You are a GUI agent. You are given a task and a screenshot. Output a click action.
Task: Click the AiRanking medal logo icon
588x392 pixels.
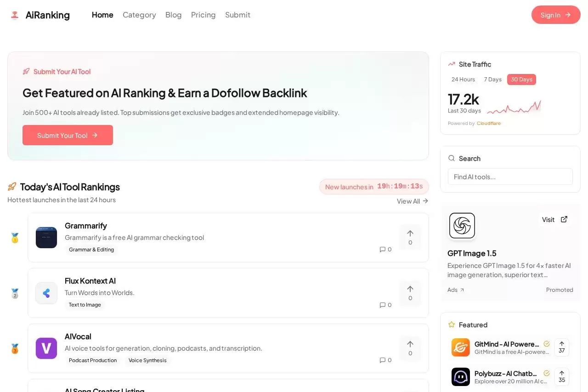point(15,15)
